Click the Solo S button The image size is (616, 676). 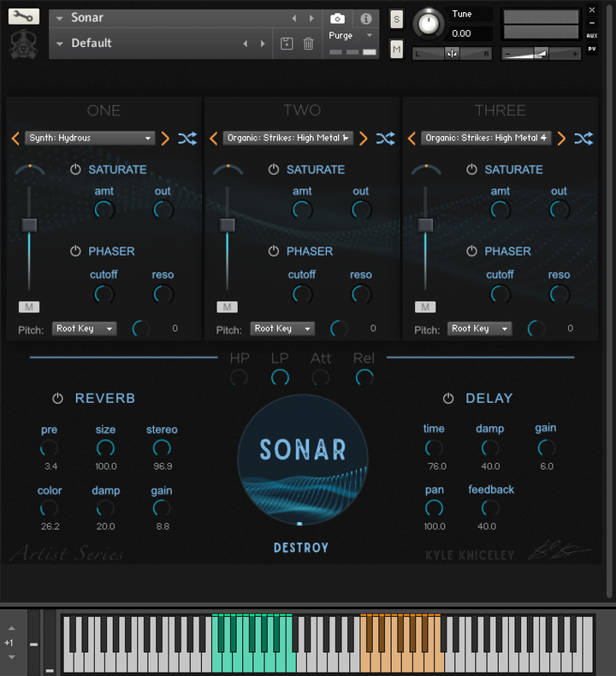click(x=396, y=20)
